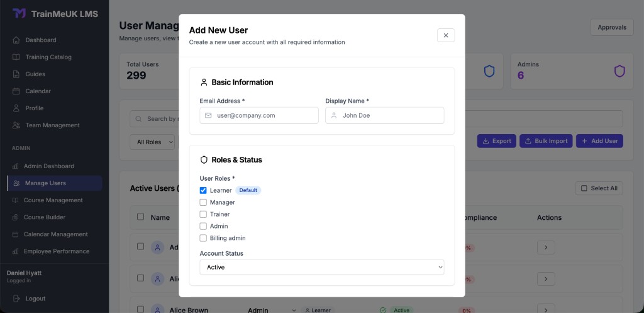644x313 pixels.
Task: Click the Team Management people icon
Action: (x=16, y=125)
